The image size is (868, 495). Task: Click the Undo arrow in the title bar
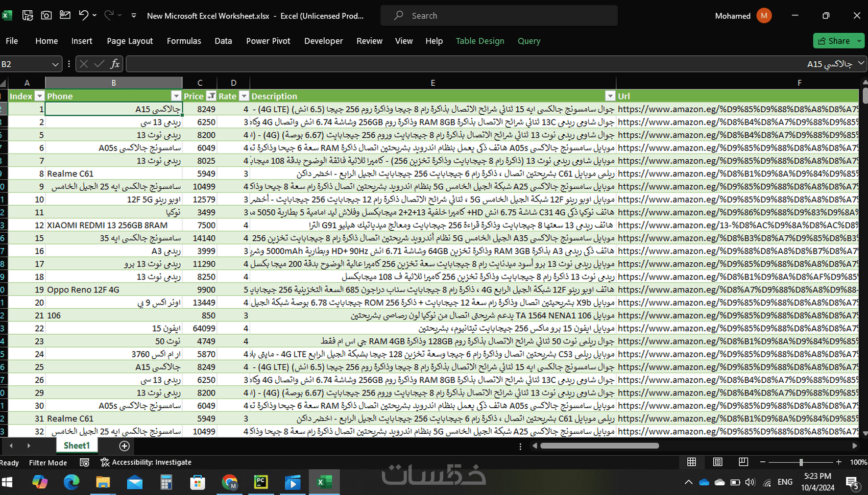tap(84, 15)
